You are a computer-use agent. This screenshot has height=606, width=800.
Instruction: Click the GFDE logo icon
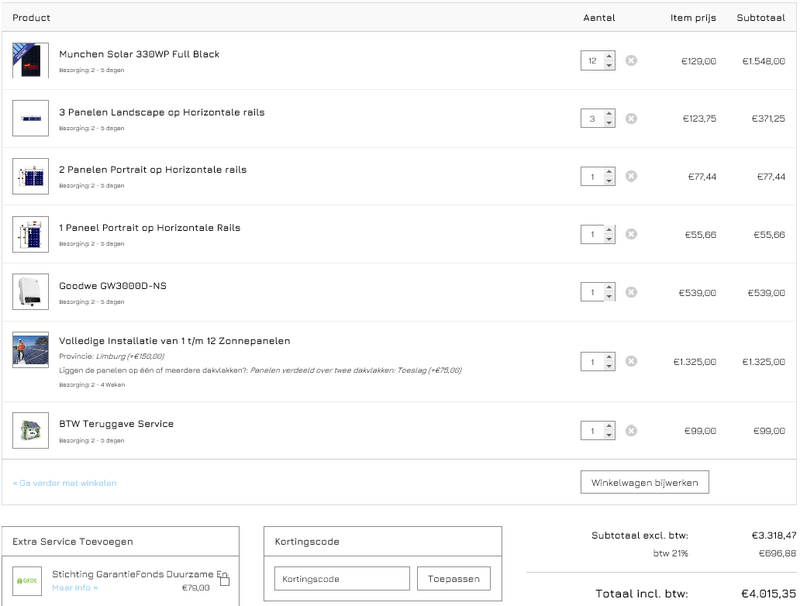(x=27, y=581)
